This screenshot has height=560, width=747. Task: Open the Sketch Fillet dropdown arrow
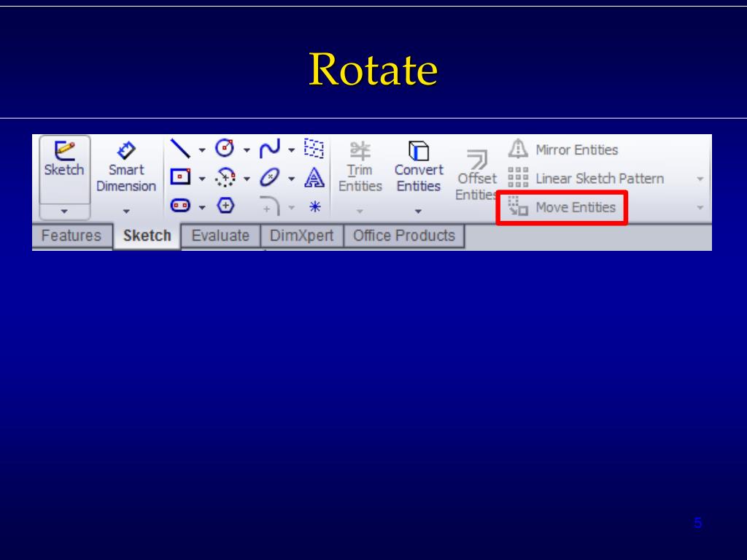pyautogui.click(x=291, y=208)
